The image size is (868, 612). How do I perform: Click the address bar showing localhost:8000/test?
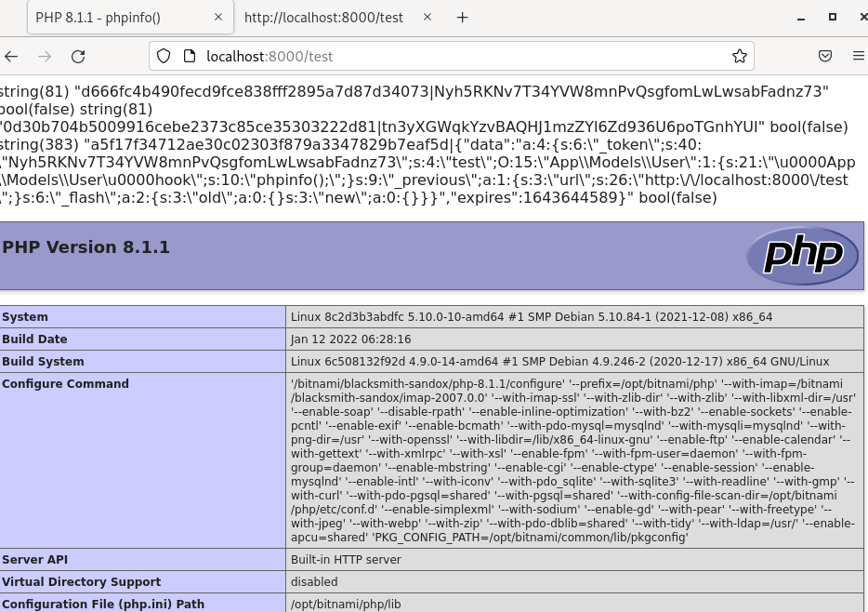tap(451, 56)
